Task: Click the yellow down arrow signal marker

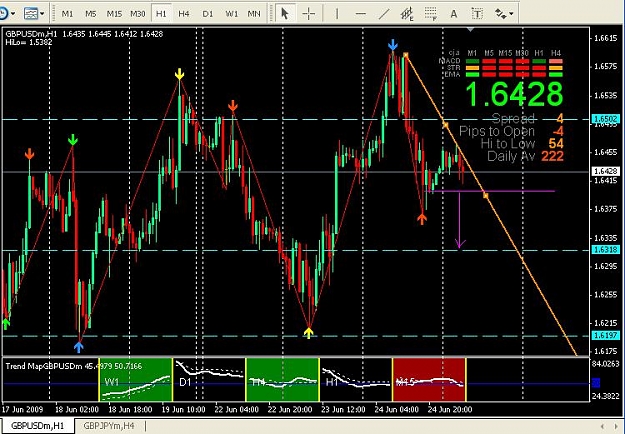Action: (x=179, y=74)
